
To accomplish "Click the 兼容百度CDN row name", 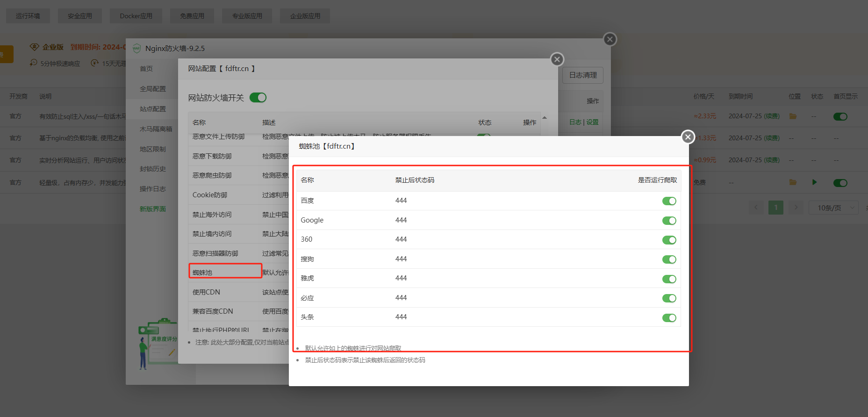I will coord(213,311).
